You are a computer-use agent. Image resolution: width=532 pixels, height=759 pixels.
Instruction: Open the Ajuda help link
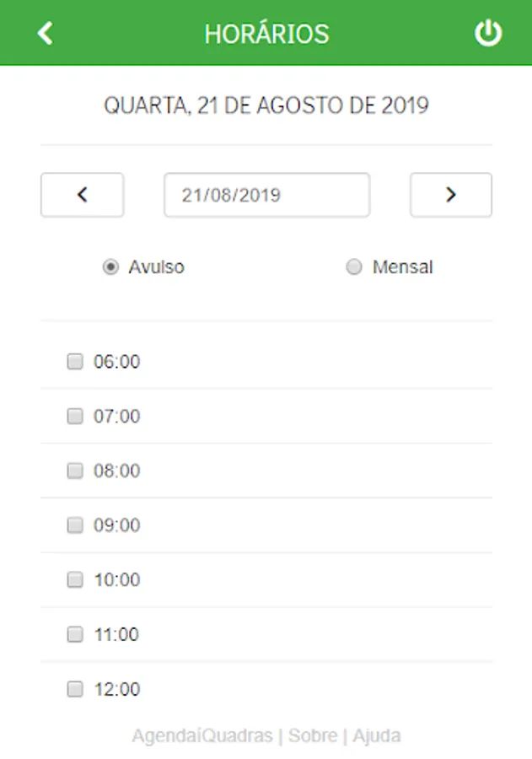377,735
